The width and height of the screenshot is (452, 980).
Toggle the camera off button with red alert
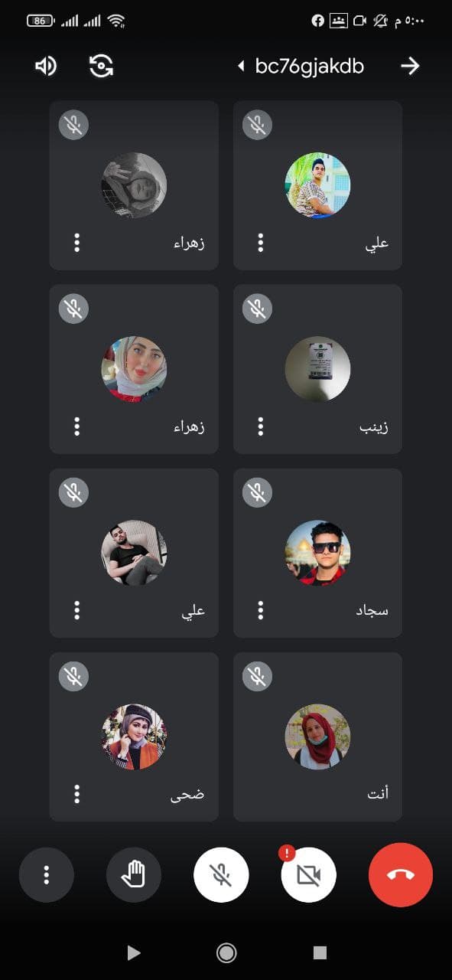point(308,874)
